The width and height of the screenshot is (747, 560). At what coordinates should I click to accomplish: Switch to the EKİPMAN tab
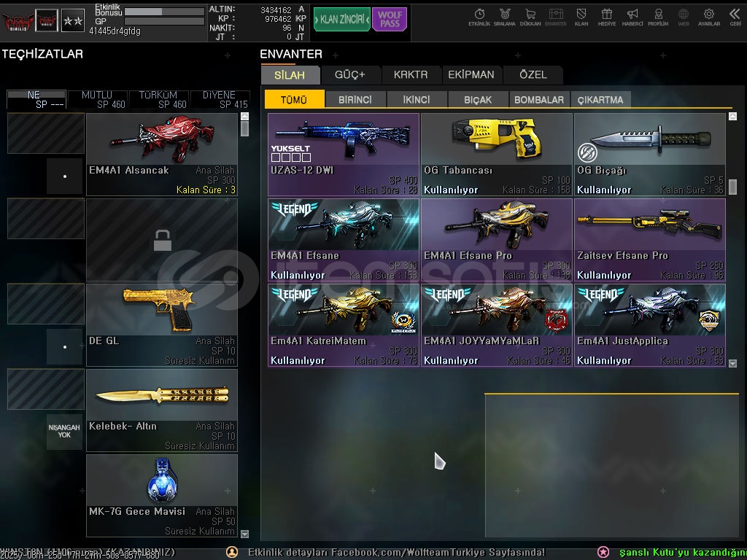[x=471, y=75]
